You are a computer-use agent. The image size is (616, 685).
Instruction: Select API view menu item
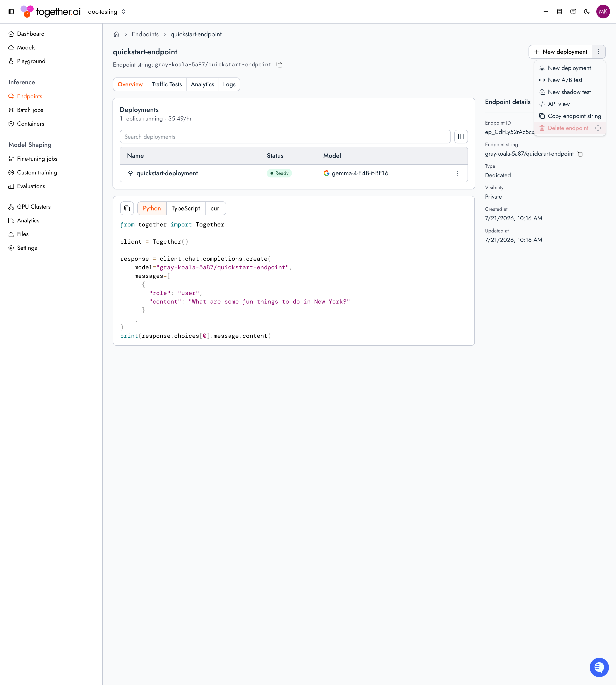point(570,104)
